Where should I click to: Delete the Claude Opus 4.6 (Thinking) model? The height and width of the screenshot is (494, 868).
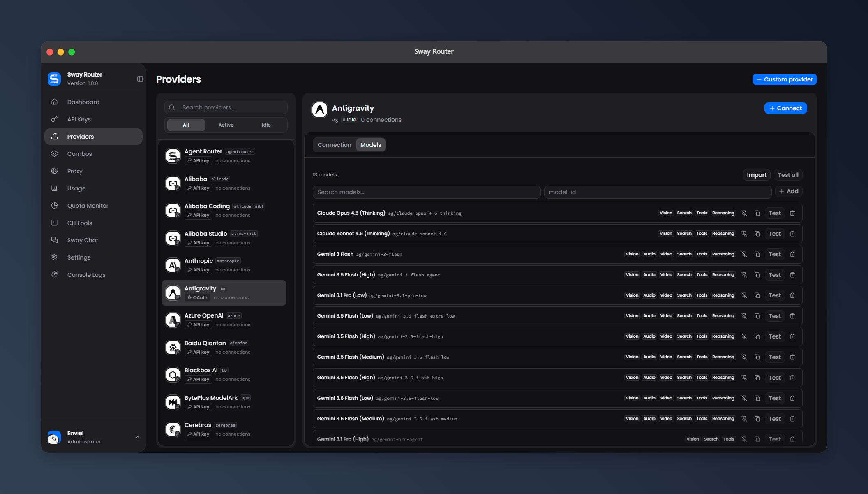pyautogui.click(x=792, y=213)
